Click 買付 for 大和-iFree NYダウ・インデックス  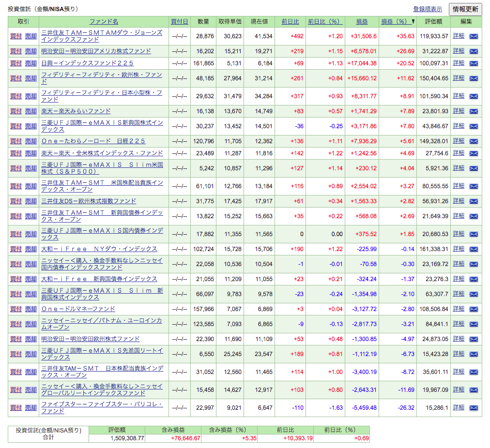[16, 249]
